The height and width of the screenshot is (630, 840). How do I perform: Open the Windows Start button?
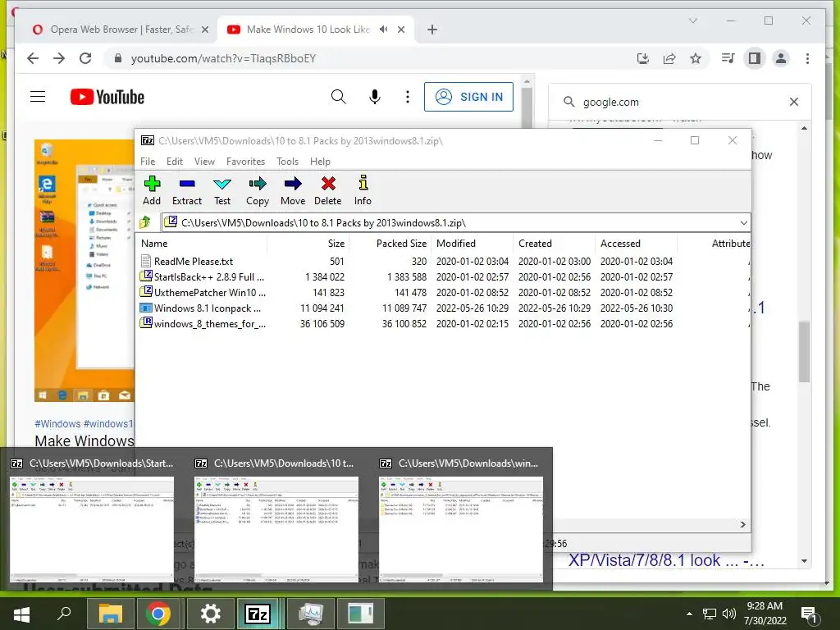pos(21,614)
